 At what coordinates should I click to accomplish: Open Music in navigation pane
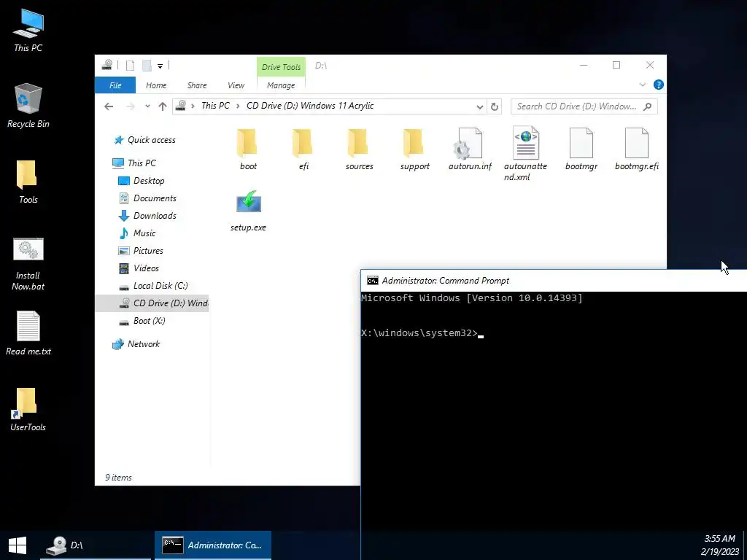[144, 233]
